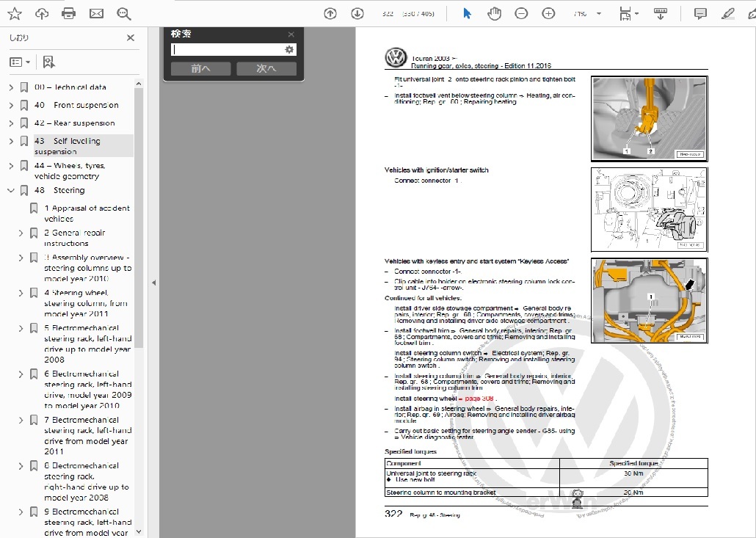The height and width of the screenshot is (538, 756).
Task: Open 1 Appraisal of accident vehicles bookmark
Action: (87, 214)
